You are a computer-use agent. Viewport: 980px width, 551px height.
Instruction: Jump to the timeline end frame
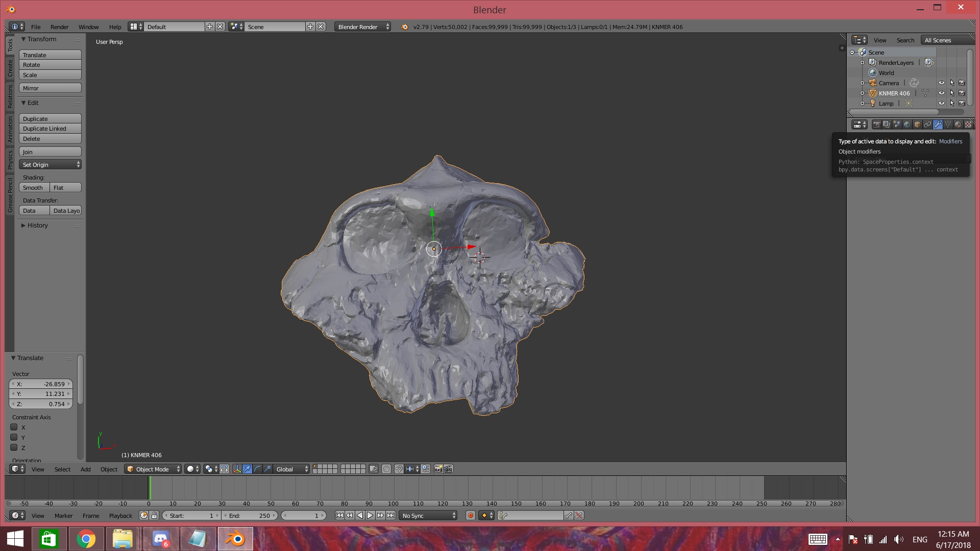click(390, 515)
